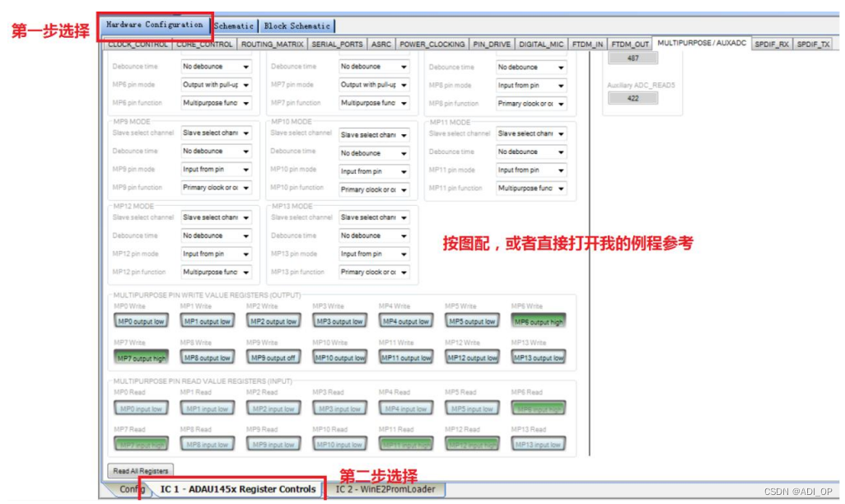The height and width of the screenshot is (504, 845).
Task: Select IC 1 - ADAU145x Register Controls tab
Action: click(238, 489)
